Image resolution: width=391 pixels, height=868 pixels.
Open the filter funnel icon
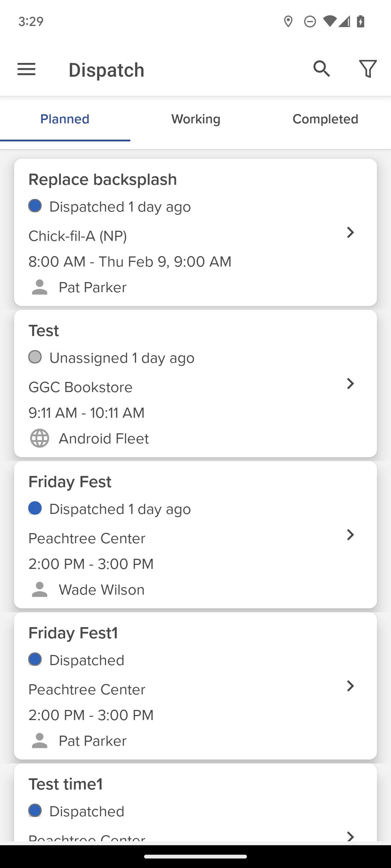click(x=368, y=69)
